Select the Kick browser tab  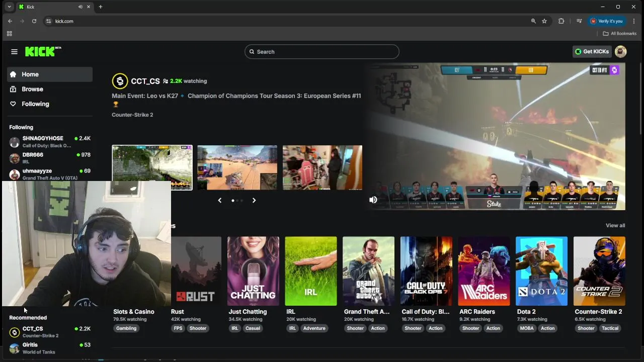[x=55, y=7]
